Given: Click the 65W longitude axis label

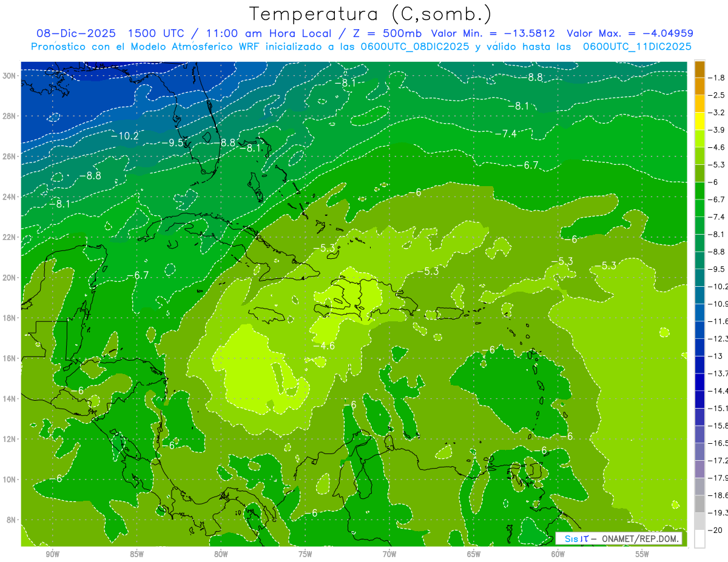Looking at the screenshot, I should (x=474, y=554).
